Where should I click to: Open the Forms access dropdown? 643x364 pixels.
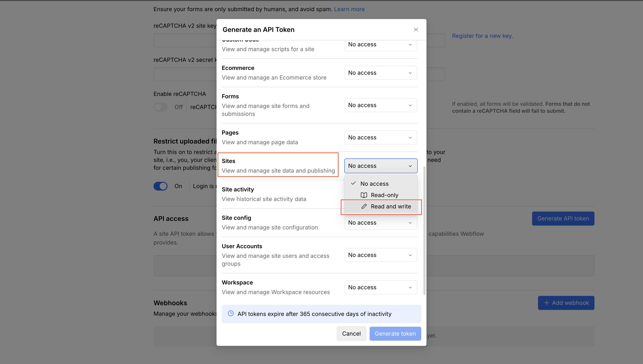[x=380, y=105]
